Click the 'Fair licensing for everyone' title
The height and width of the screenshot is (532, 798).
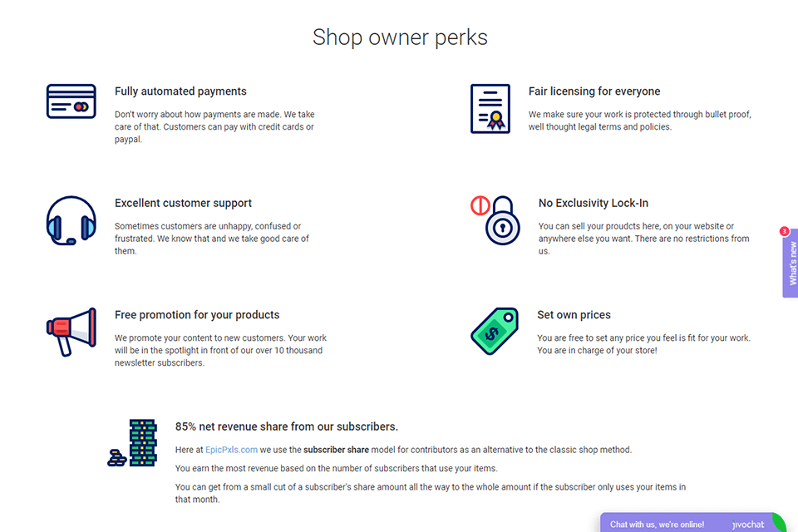point(594,91)
